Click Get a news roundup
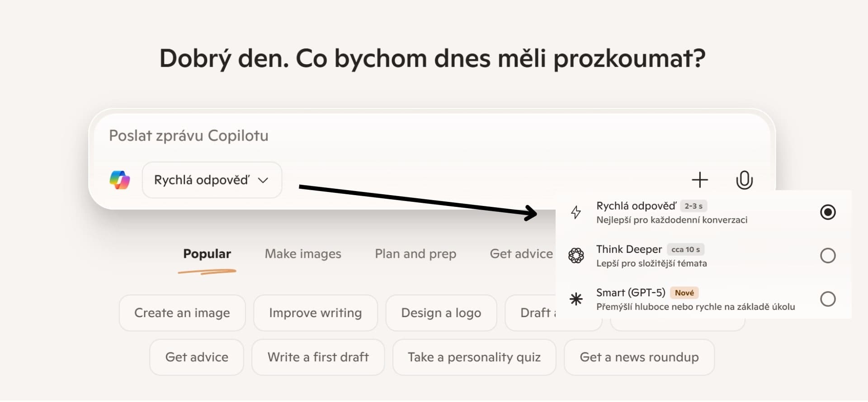Viewport: 868px width, 402px height. click(639, 357)
